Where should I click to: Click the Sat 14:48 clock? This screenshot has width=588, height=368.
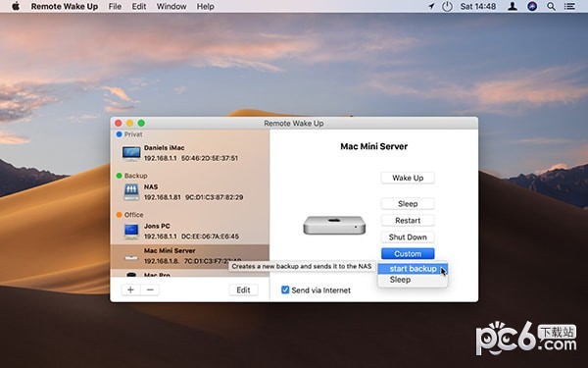click(478, 7)
